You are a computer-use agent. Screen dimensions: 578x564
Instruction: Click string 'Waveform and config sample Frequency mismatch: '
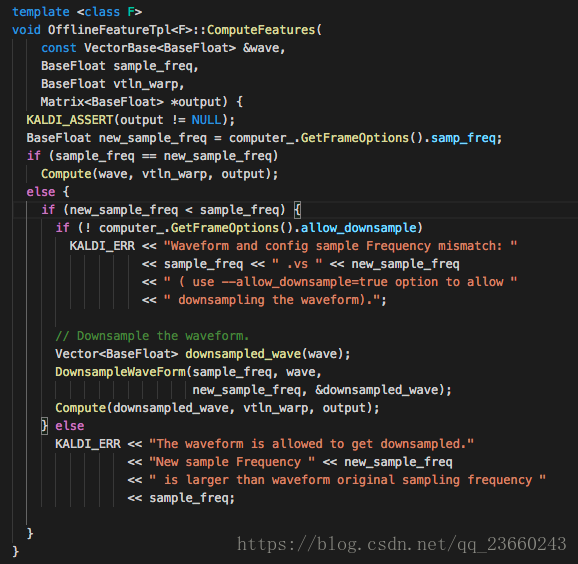pyautogui.click(x=340, y=246)
